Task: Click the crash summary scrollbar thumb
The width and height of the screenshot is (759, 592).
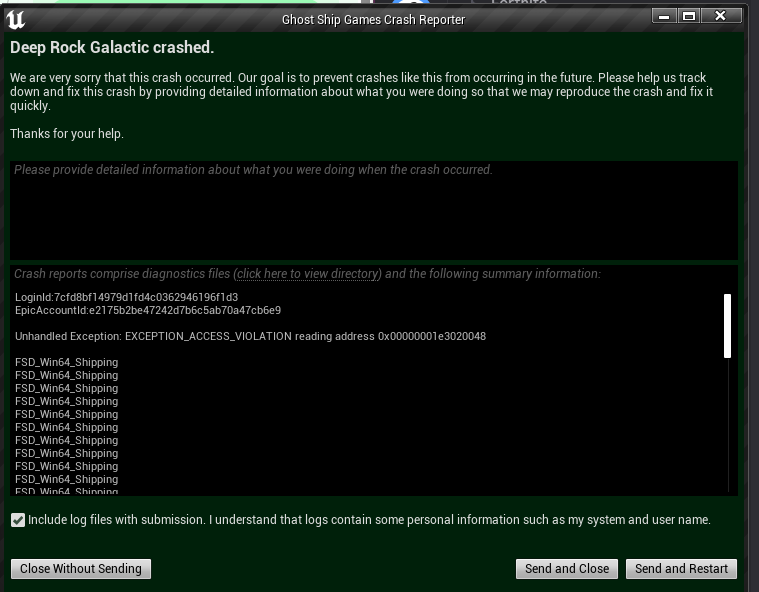Action: pos(727,325)
